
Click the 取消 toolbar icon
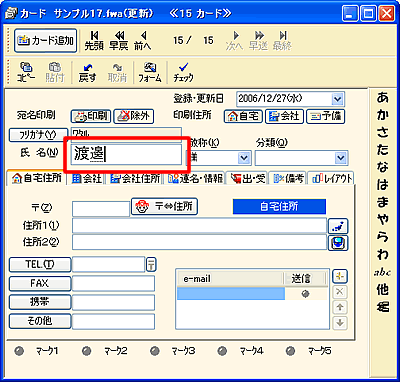click(117, 72)
